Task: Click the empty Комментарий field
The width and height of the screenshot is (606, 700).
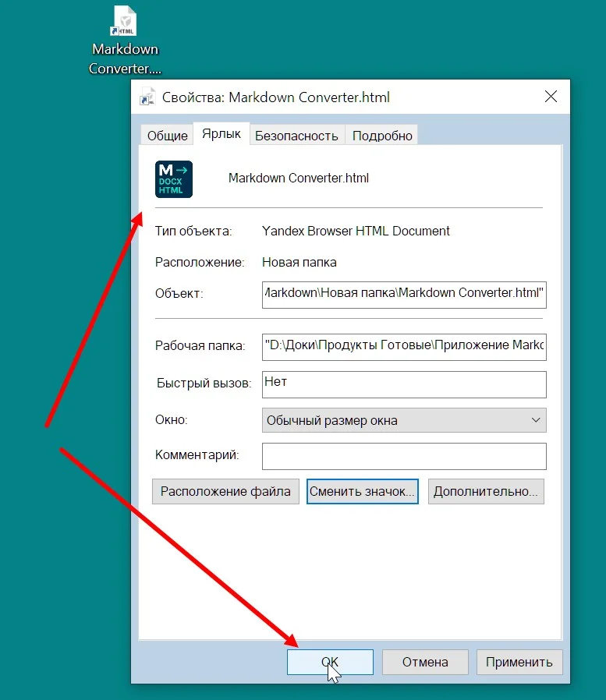Action: coord(404,456)
